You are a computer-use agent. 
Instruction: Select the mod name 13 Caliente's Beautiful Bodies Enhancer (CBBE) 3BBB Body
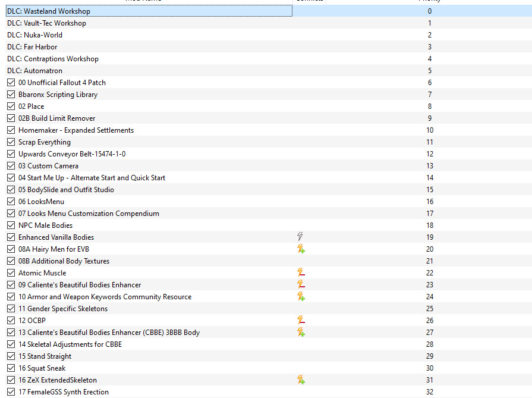tap(109, 332)
